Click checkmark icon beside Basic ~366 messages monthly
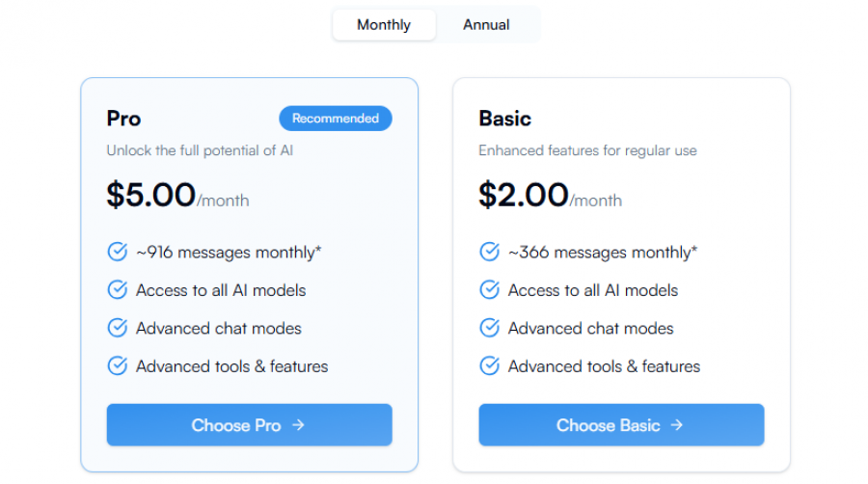This screenshot has height=484, width=868. pos(489,252)
